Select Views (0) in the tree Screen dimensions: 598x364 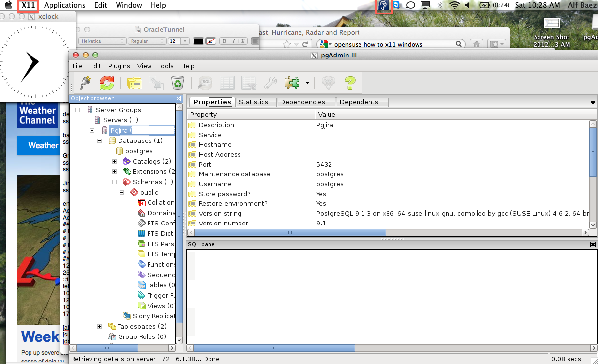pyautogui.click(x=161, y=306)
